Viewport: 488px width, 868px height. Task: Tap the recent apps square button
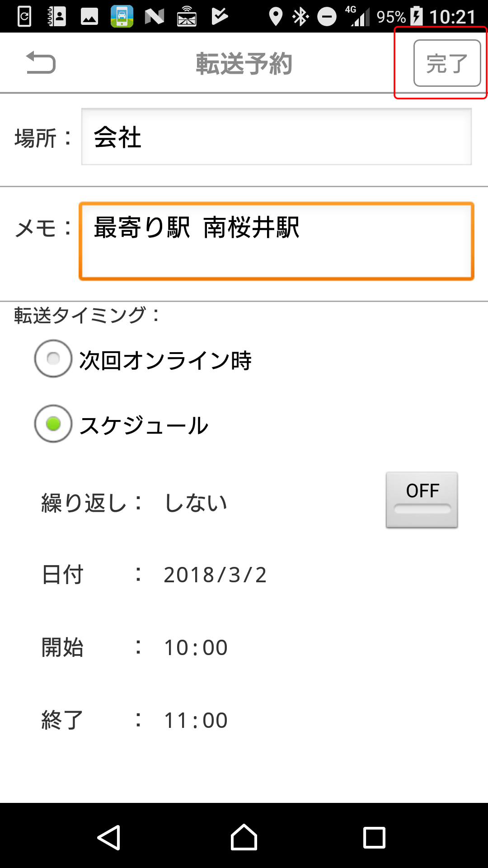click(374, 838)
